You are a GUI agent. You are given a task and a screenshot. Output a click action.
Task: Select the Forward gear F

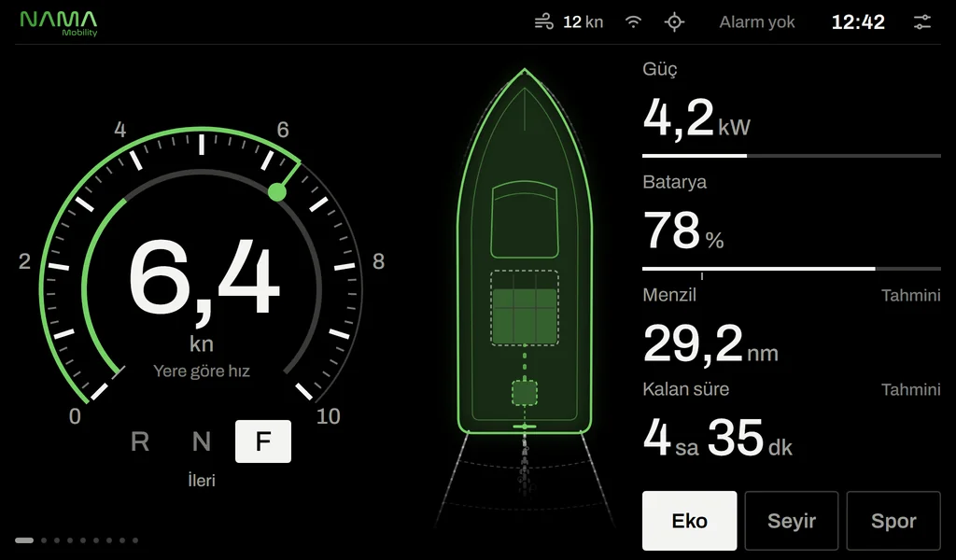pos(263,441)
